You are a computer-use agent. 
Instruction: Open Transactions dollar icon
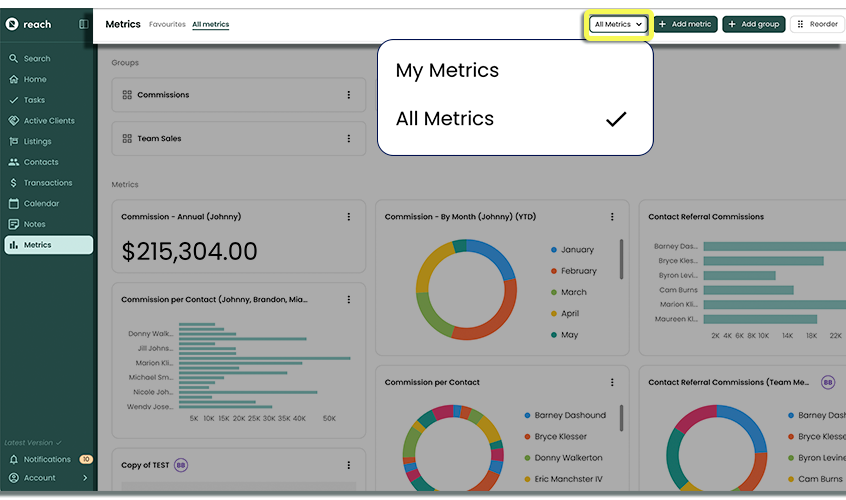(14, 183)
